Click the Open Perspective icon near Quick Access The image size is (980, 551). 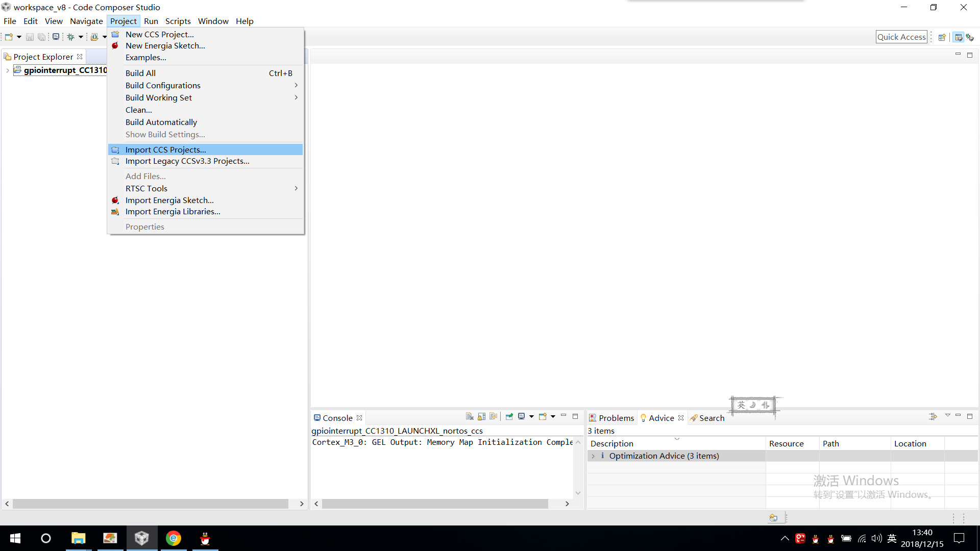[x=943, y=37]
